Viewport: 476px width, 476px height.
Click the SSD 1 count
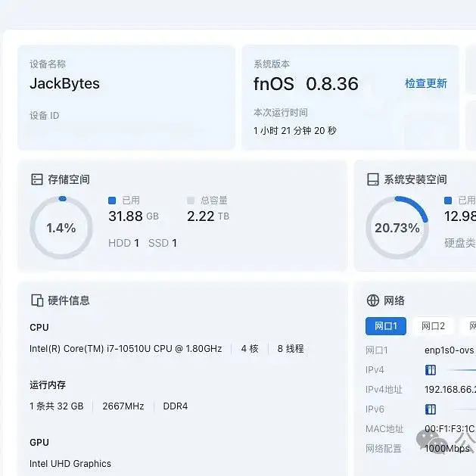click(163, 243)
